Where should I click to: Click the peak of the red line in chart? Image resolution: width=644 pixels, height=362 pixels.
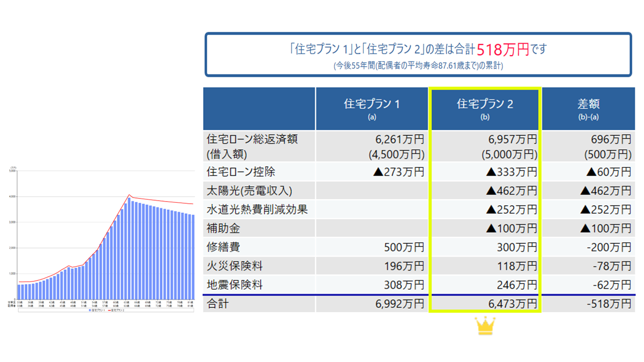[x=129, y=195]
